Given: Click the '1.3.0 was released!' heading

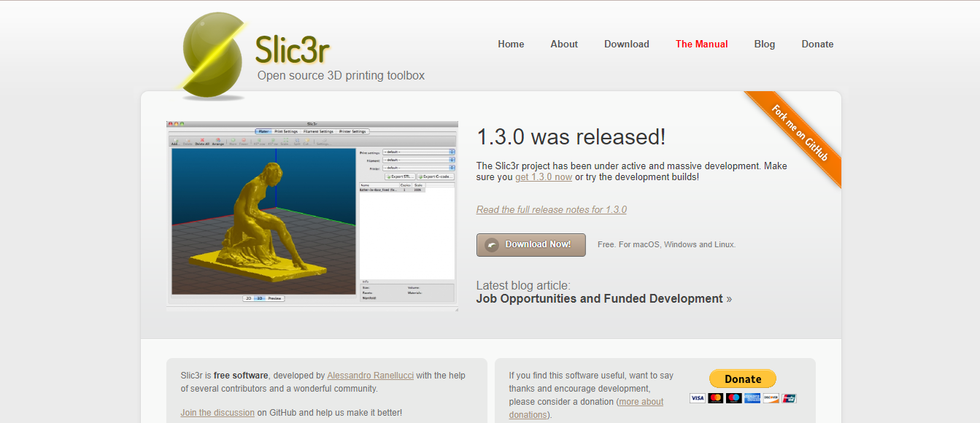Looking at the screenshot, I should (x=571, y=136).
